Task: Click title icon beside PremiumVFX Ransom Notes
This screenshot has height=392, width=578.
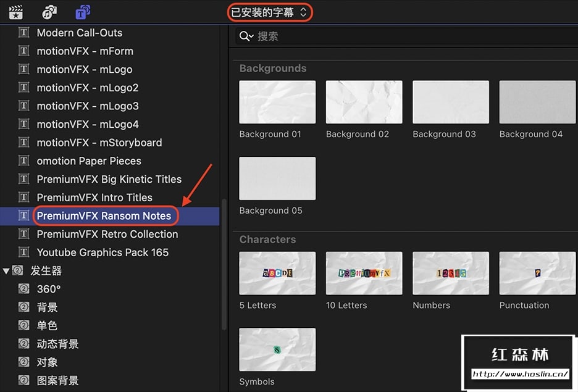Action: coord(23,215)
